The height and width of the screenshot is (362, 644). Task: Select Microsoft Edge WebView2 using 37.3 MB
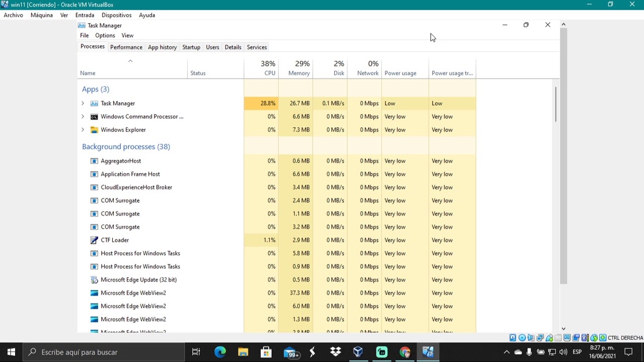(277, 293)
